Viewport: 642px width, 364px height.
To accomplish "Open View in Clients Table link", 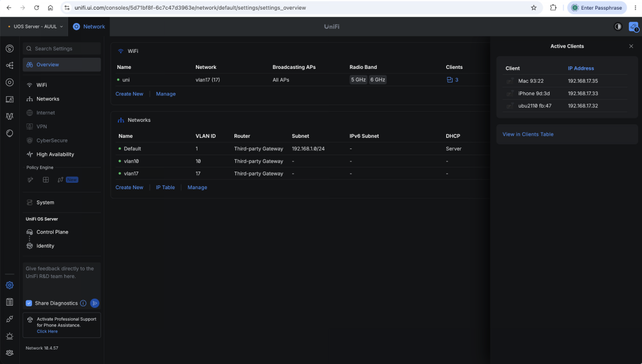I will 528,134.
